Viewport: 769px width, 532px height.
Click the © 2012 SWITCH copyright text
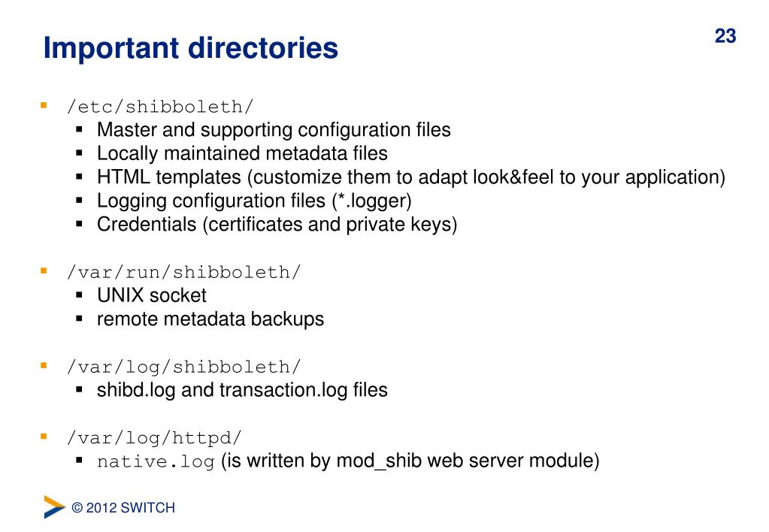[123, 507]
